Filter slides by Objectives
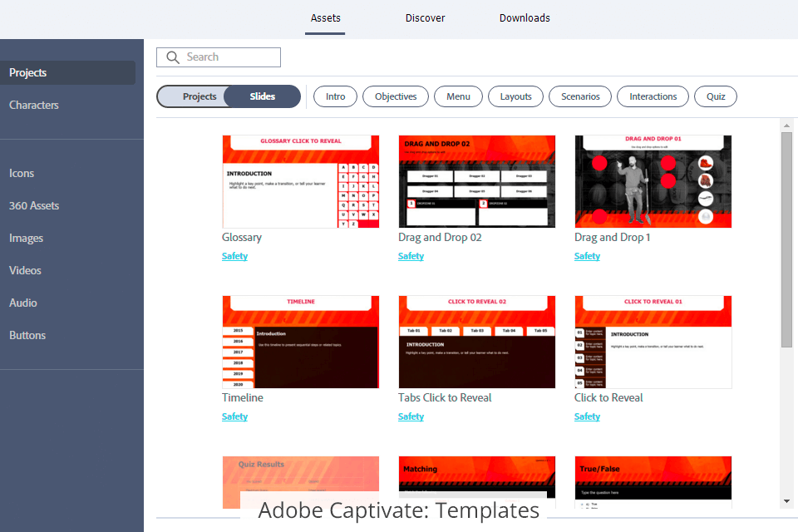 [x=396, y=96]
